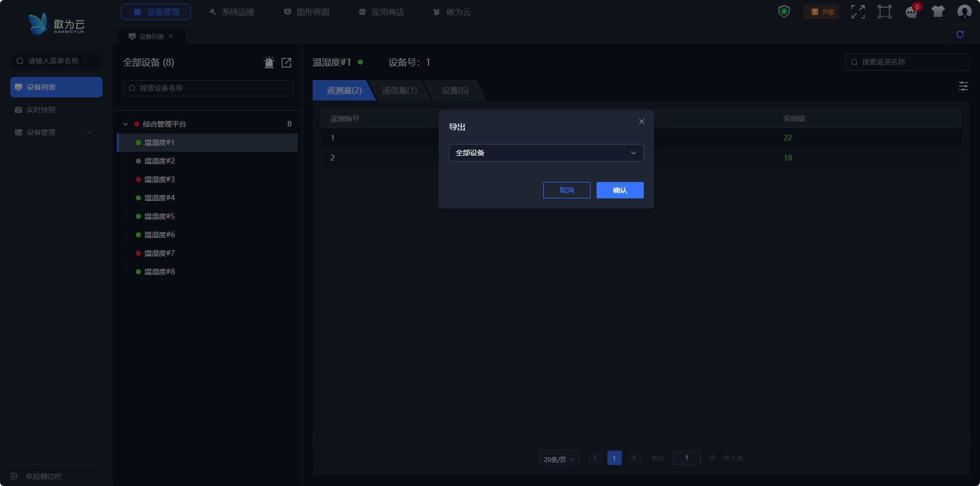The height and width of the screenshot is (486, 980).
Task: Open the 20条/页 page size dropdown
Action: point(559,459)
